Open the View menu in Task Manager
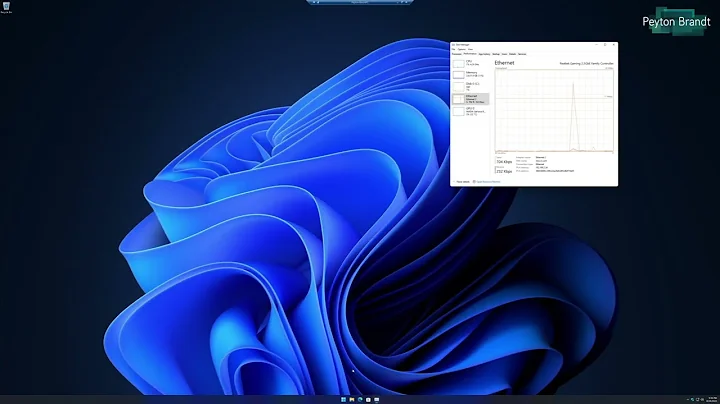Image resolution: width=720 pixels, height=404 pixels. [x=470, y=50]
